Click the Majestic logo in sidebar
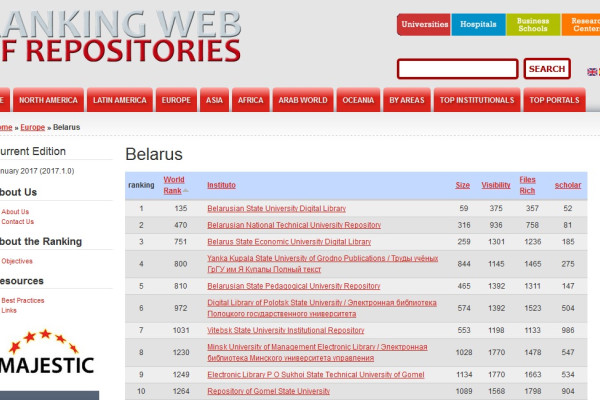The height and width of the screenshot is (400, 600). coord(48,356)
